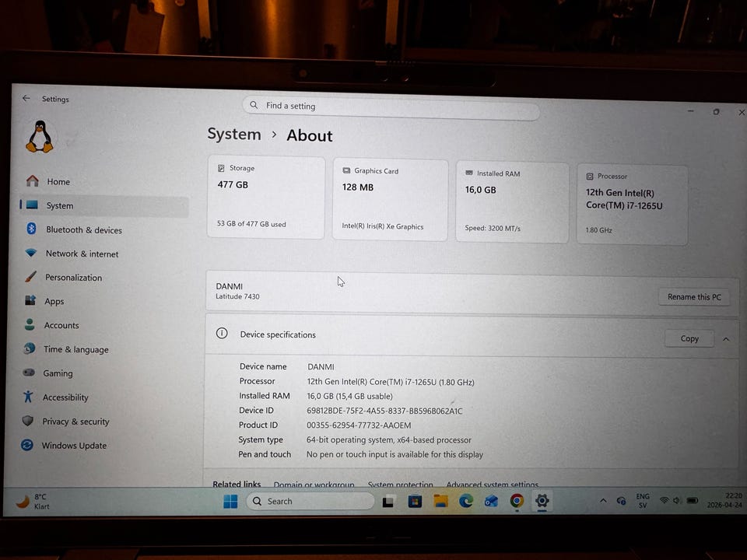Click the volume speaker tray icon
The height and width of the screenshot is (560, 747).
[x=676, y=500]
